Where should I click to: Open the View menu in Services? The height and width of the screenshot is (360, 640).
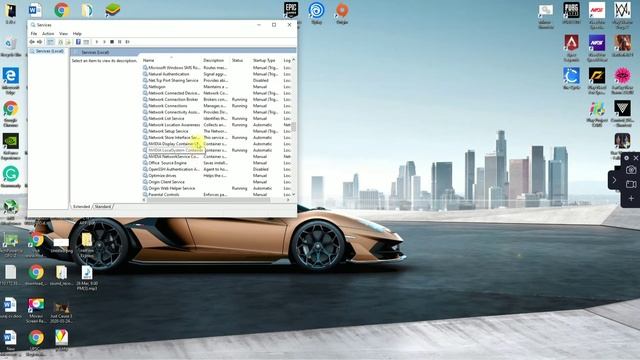[x=63, y=33]
